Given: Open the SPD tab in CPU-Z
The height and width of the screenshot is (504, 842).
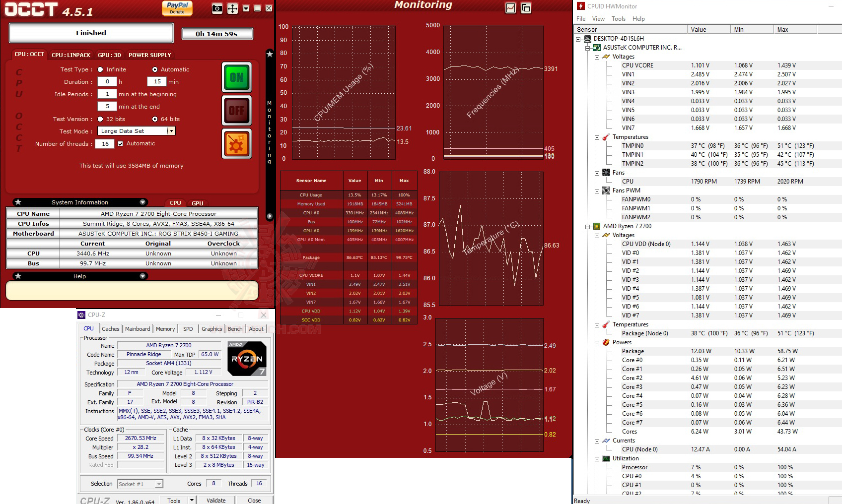Looking at the screenshot, I should [188, 329].
